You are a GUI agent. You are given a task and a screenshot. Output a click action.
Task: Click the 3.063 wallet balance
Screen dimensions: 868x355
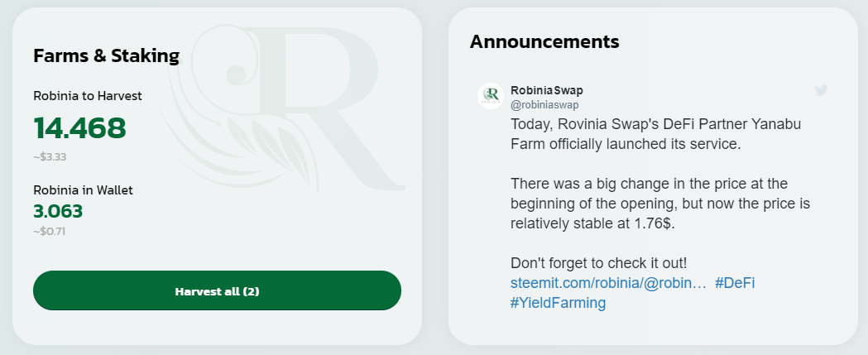58,211
